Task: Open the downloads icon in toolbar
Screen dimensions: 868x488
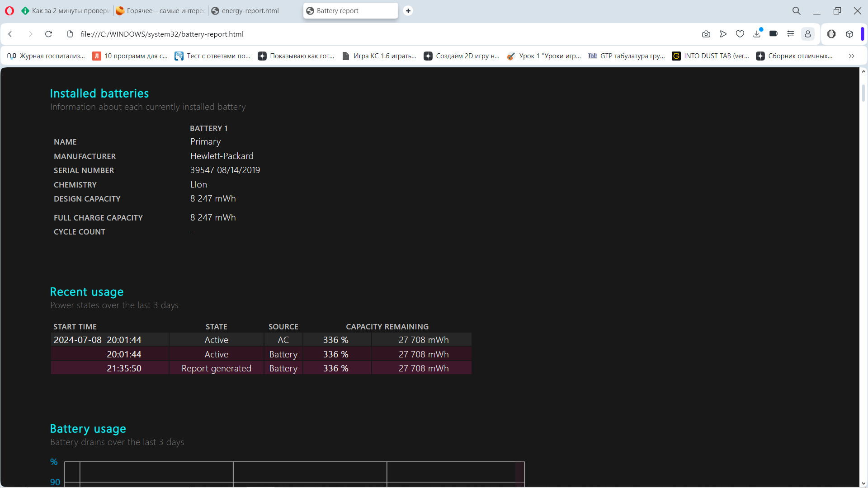Action: click(757, 34)
